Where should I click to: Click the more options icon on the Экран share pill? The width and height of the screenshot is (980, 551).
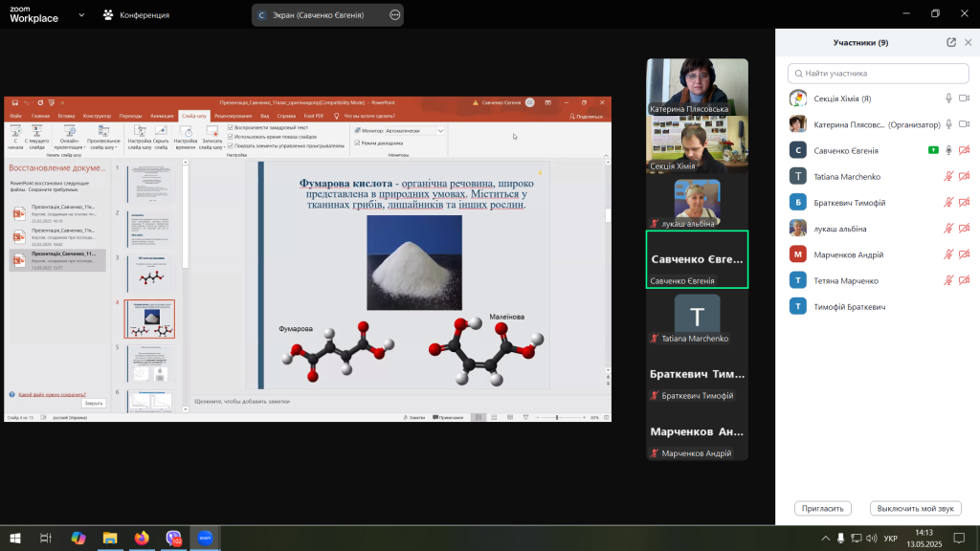click(395, 15)
